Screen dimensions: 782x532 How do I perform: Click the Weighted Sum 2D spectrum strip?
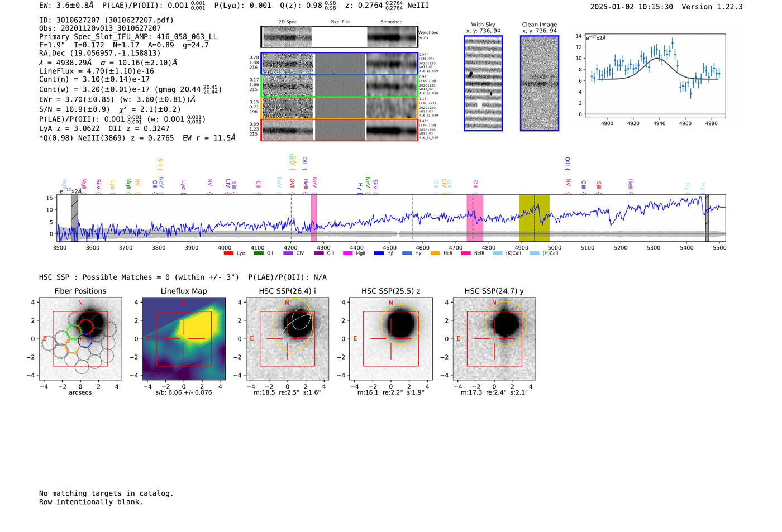tap(340, 37)
